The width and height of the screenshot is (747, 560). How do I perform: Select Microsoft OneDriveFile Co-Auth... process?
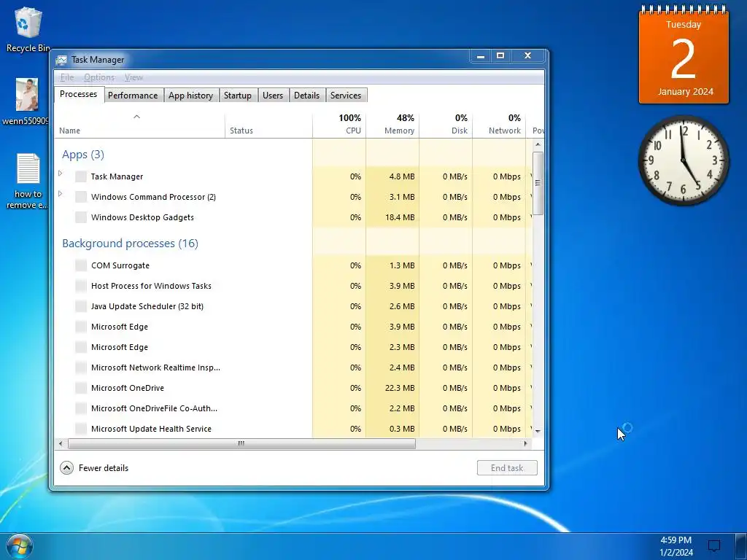pos(293,408)
